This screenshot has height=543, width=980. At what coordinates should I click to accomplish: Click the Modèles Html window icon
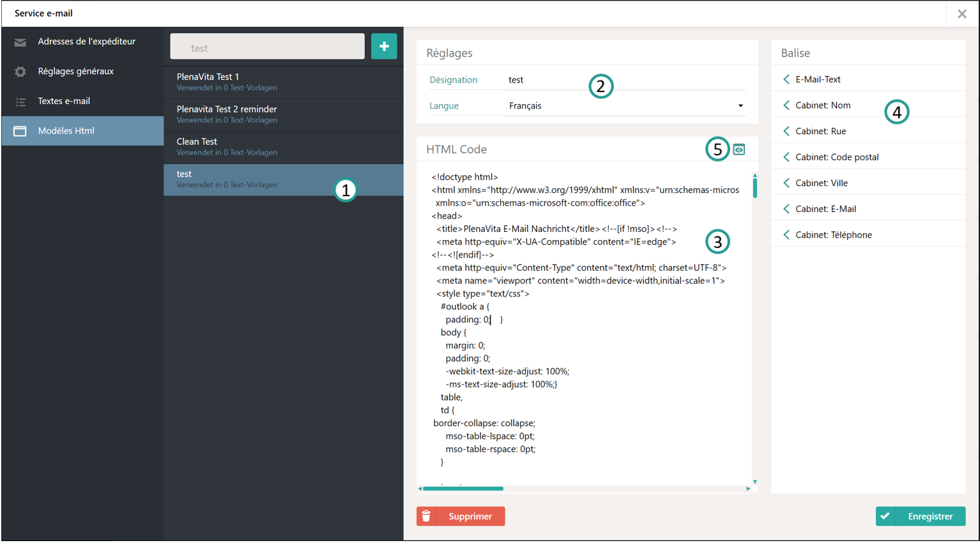[x=20, y=131]
